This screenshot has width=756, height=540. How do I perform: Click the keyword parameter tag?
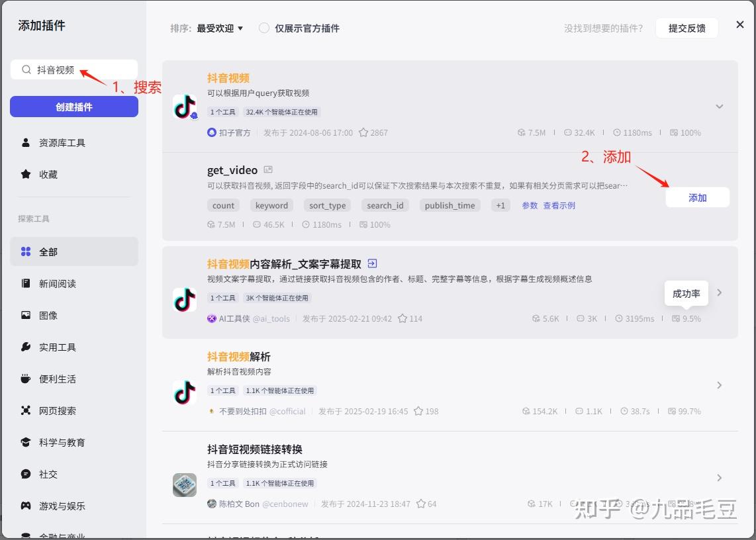[x=271, y=205]
